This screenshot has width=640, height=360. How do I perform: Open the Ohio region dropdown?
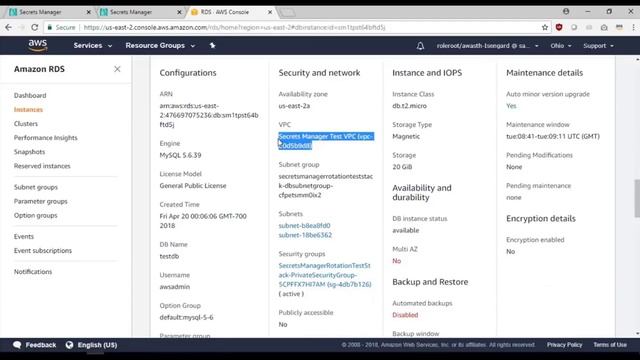point(560,46)
